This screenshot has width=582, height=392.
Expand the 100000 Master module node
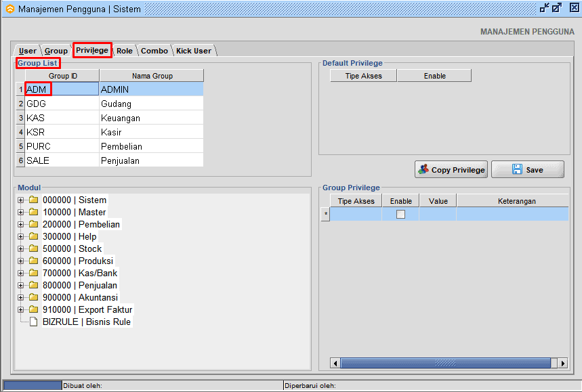[x=21, y=213]
